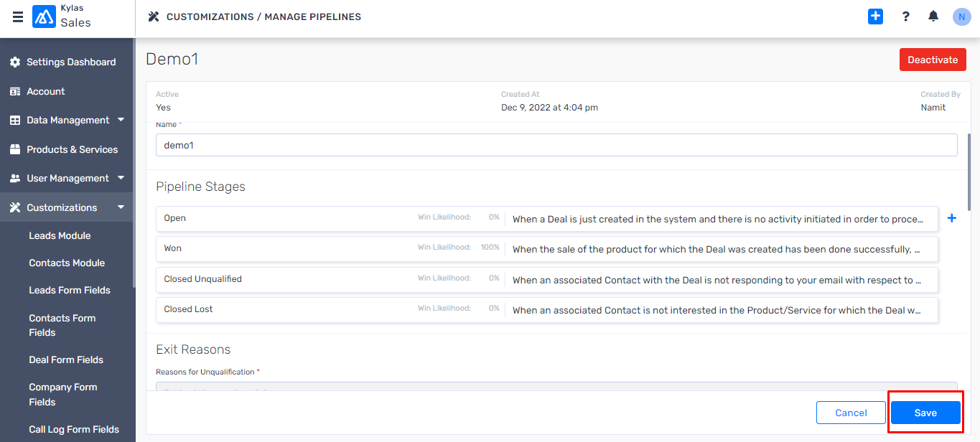Click the Pipeline Stages heading

click(x=200, y=187)
